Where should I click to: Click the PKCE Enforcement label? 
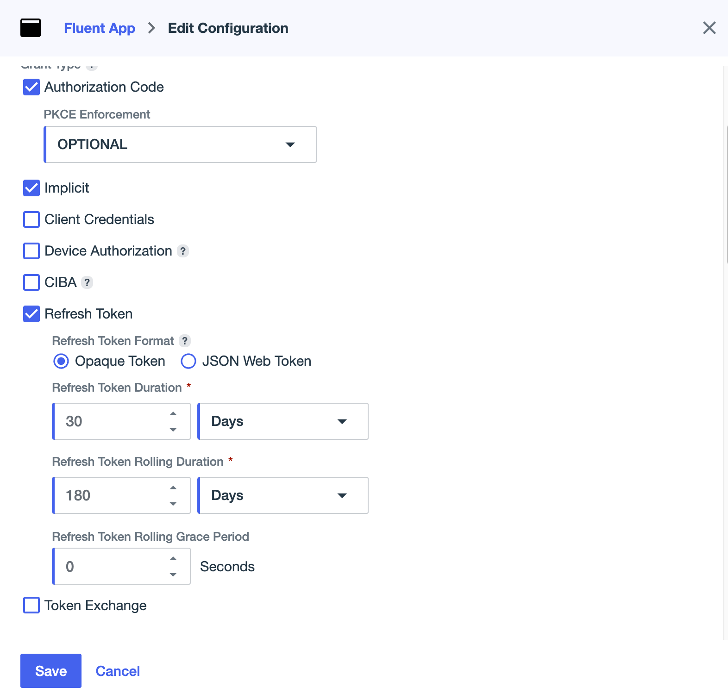[x=97, y=114]
